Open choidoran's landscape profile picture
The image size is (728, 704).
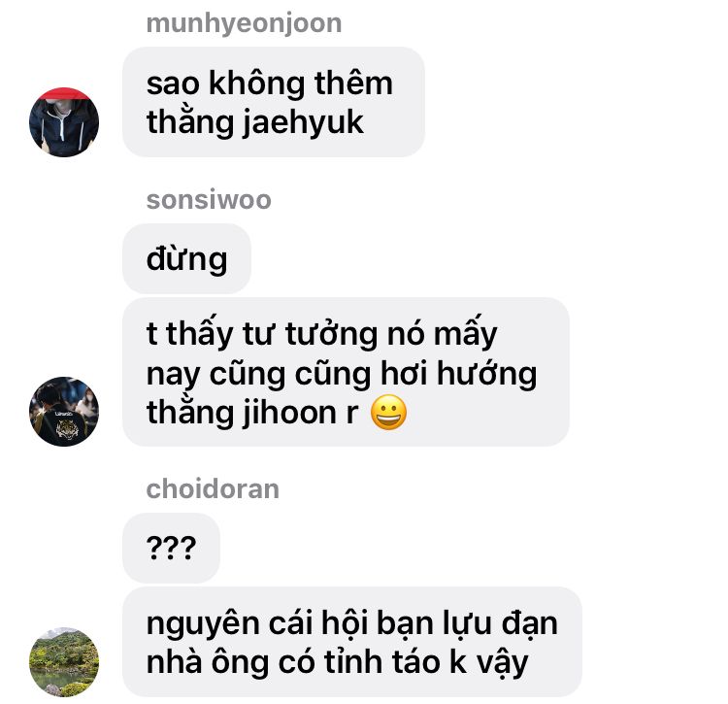pyautogui.click(x=64, y=661)
